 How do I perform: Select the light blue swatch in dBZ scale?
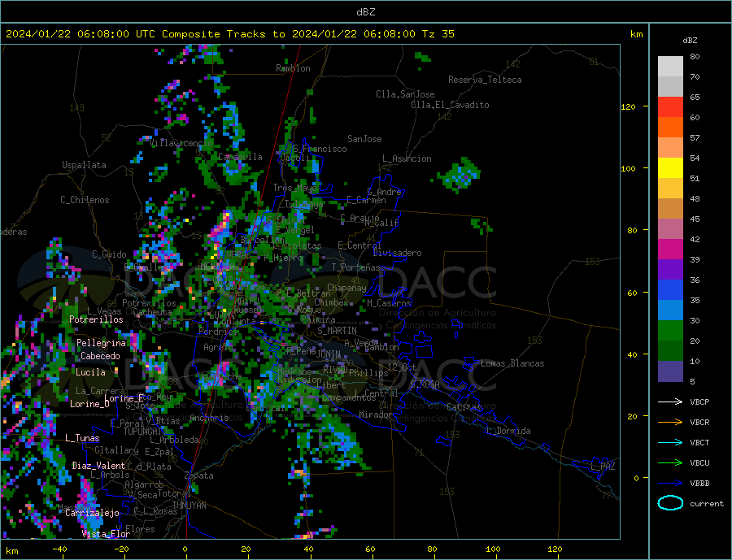point(670,310)
